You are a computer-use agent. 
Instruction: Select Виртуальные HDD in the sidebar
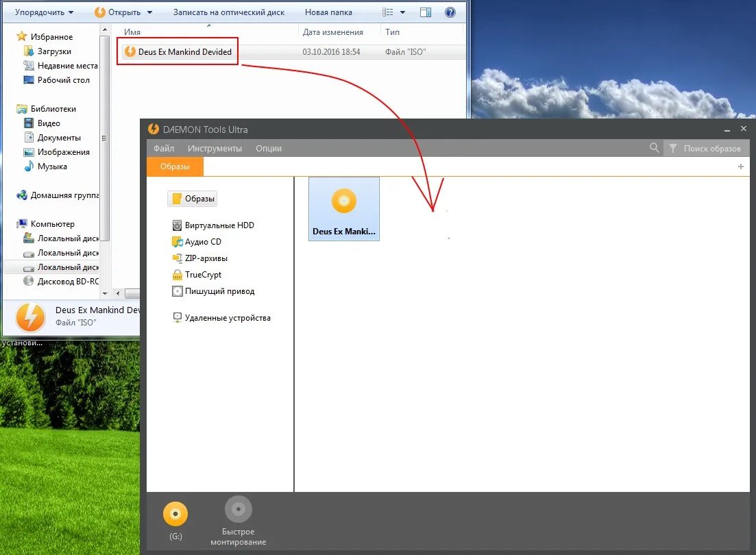pos(212,225)
